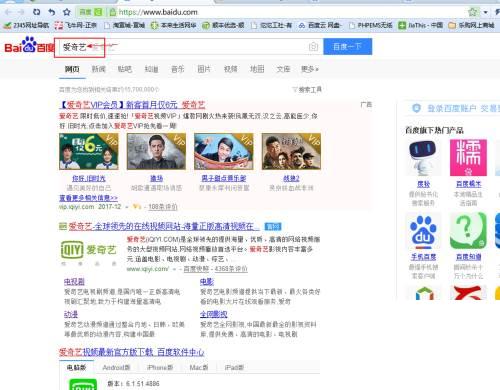Select the Android版 download tab
Viewport: 500px width, 390px height.
click(116, 368)
